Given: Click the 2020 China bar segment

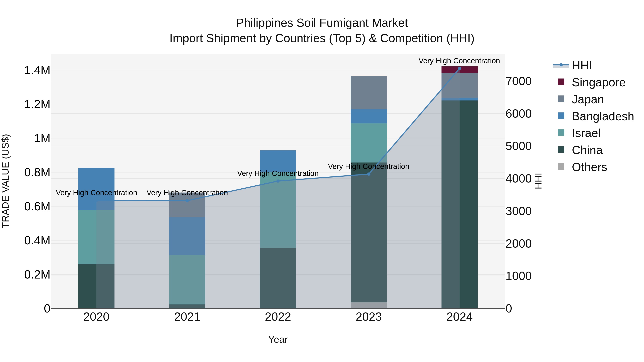Looking at the screenshot, I should coord(96,286).
